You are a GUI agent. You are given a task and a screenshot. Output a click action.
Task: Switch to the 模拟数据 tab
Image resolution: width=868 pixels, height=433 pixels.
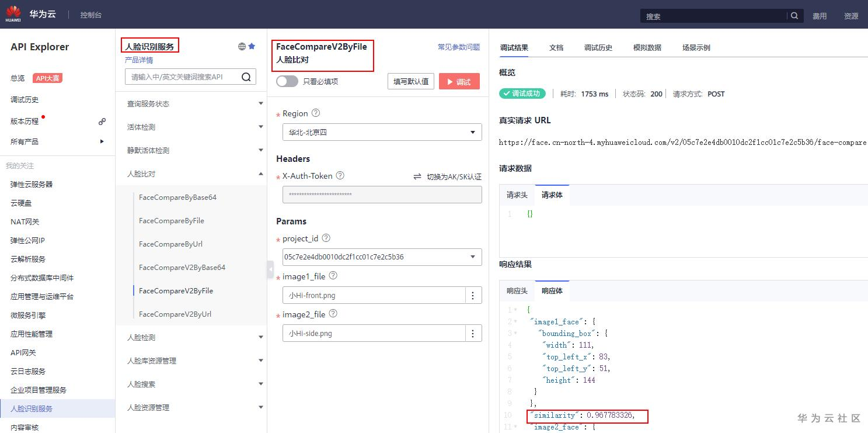tap(647, 48)
